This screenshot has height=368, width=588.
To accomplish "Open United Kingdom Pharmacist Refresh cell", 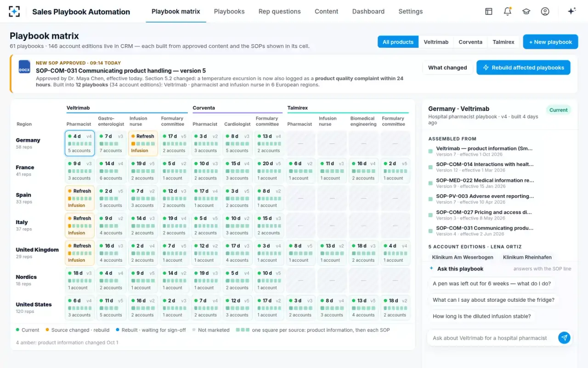I will pos(79,253).
